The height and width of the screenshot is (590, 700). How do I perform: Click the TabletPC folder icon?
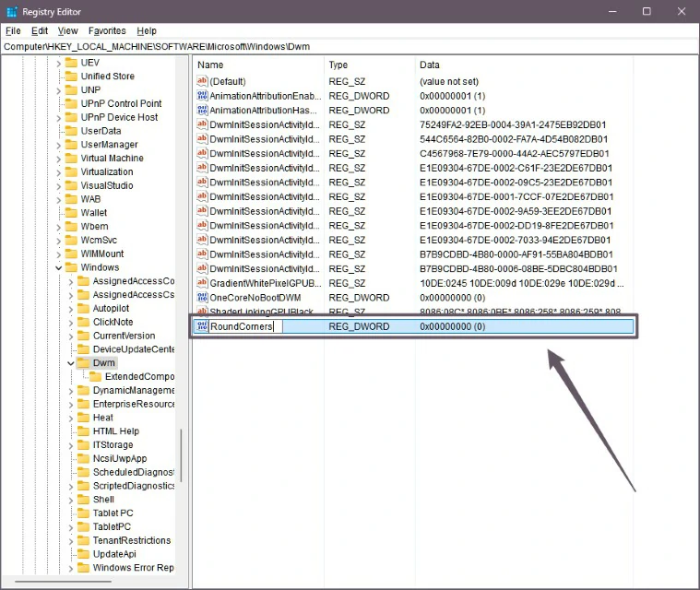point(84,526)
